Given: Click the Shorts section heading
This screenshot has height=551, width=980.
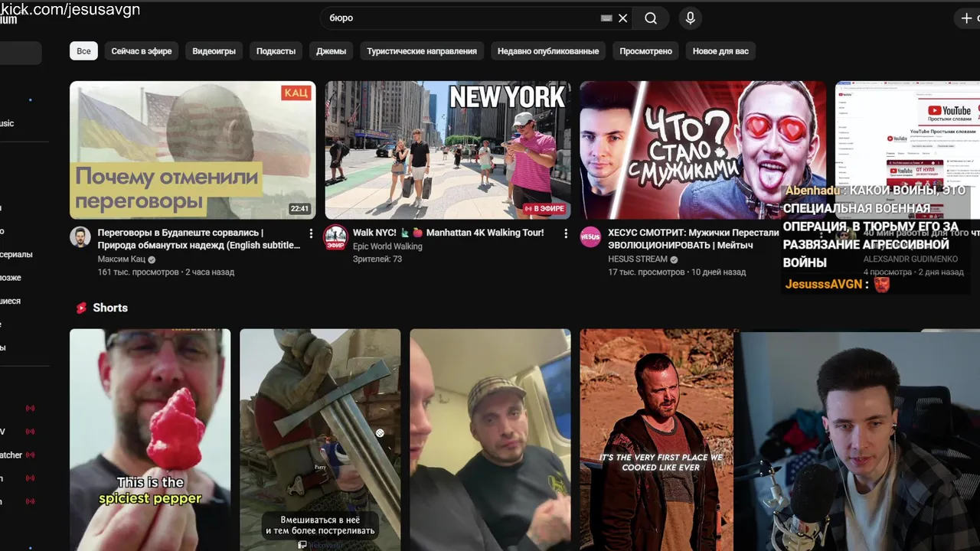Looking at the screenshot, I should point(110,308).
